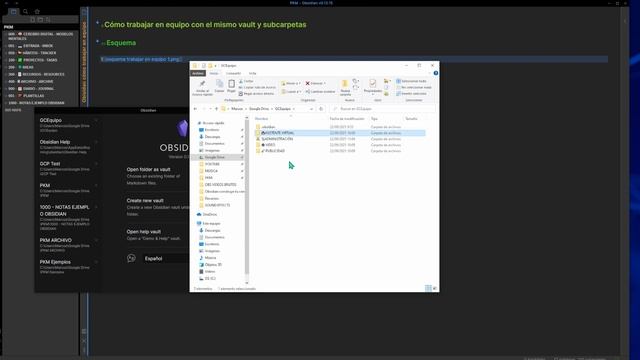Change sort order in Obsidian explorer
Screen dimensions: 640x360
(48, 20)
